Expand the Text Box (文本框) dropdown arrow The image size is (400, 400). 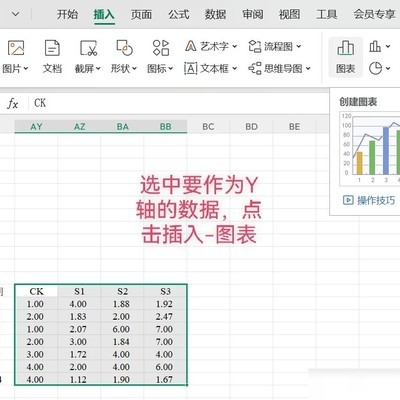click(x=234, y=69)
